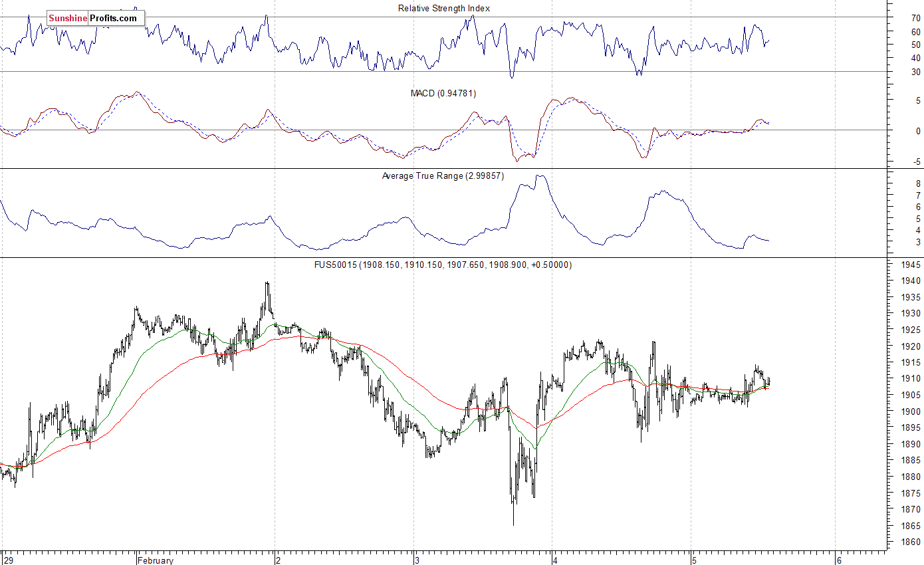Click the Relative Strength Index title
Viewport: 924px width, 565px height.
tap(444, 8)
